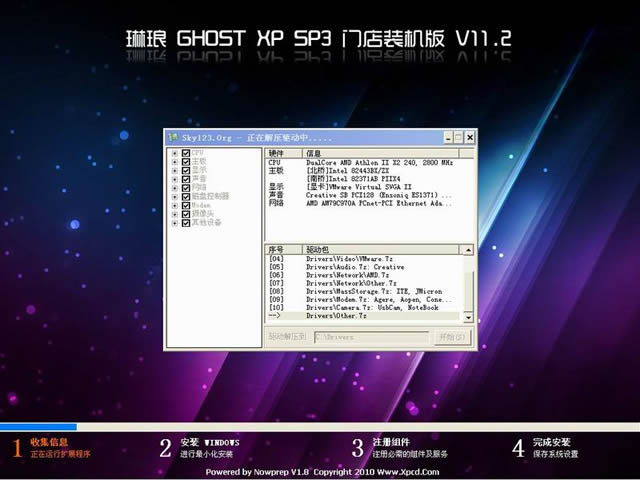Expand the 显示 tree node
The width and height of the screenshot is (640, 480).
click(x=175, y=170)
